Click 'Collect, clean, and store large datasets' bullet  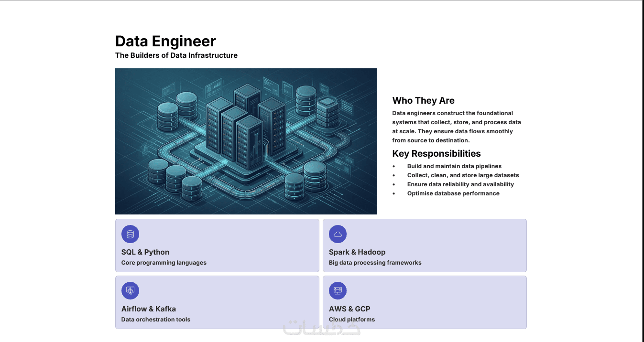(x=463, y=175)
